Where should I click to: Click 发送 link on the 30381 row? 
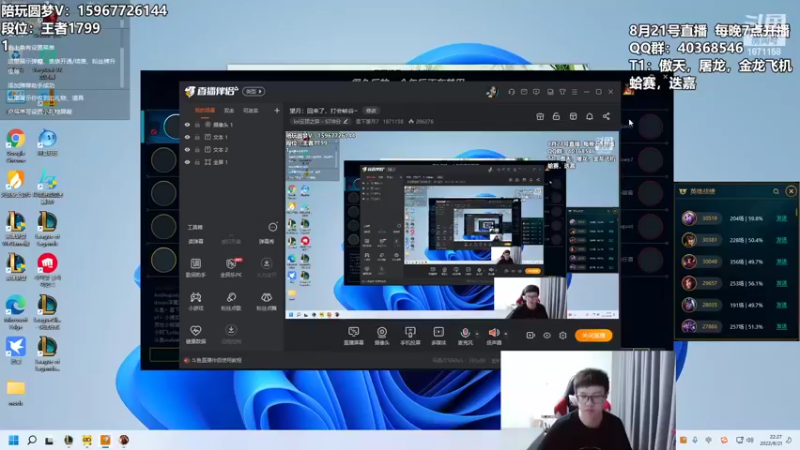coord(781,240)
